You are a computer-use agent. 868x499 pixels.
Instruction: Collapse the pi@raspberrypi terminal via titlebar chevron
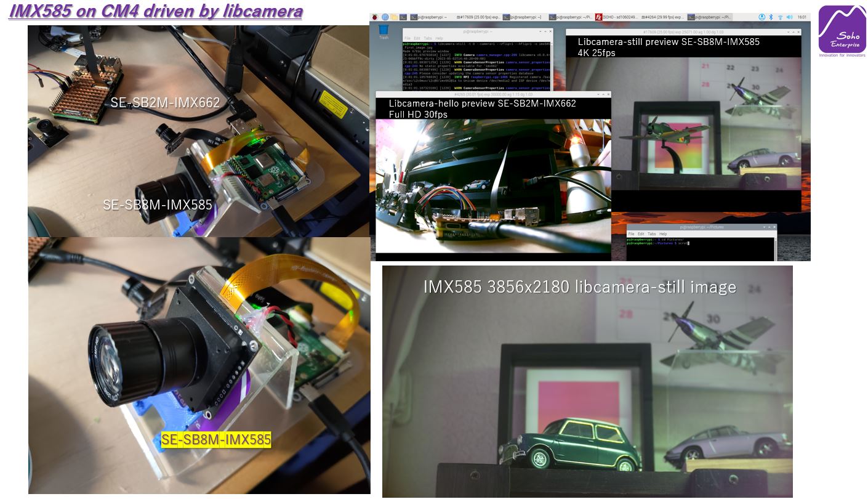click(540, 31)
